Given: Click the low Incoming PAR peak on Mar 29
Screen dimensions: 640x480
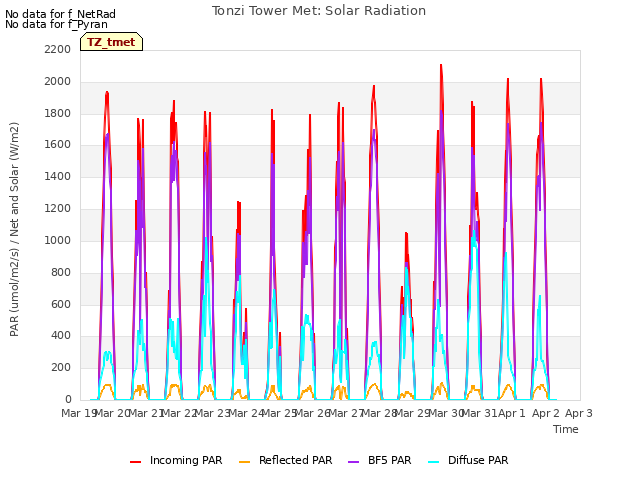Looking at the screenshot, I should 406,233.
